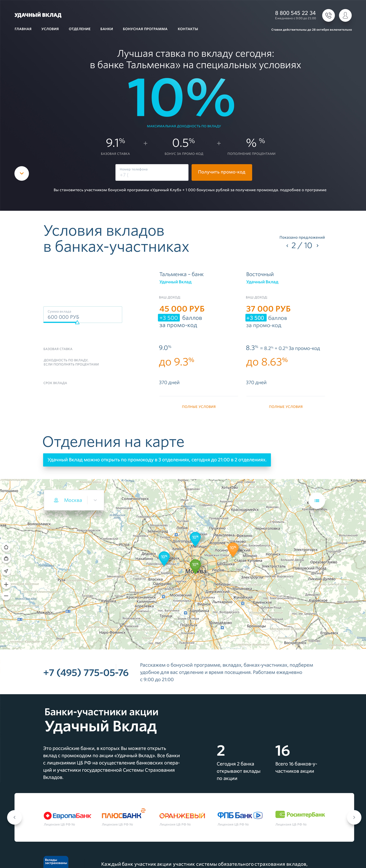
Task: Open the подробнее о программе link
Action: click(x=303, y=190)
